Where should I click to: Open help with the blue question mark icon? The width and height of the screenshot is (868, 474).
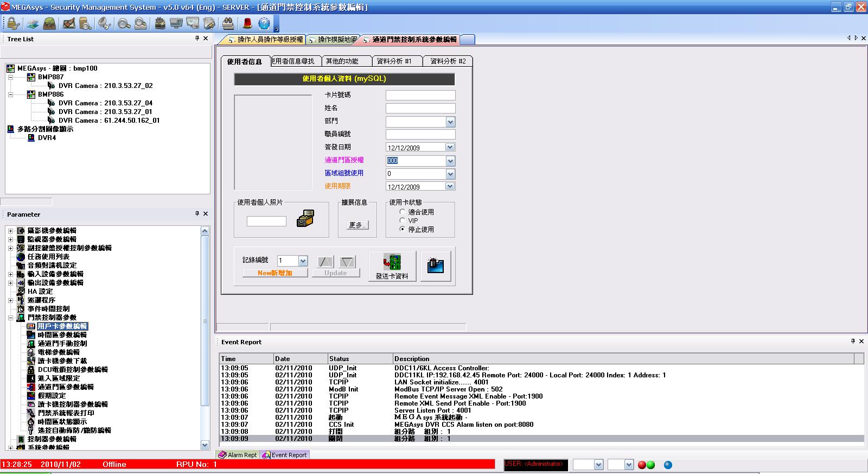(x=264, y=23)
